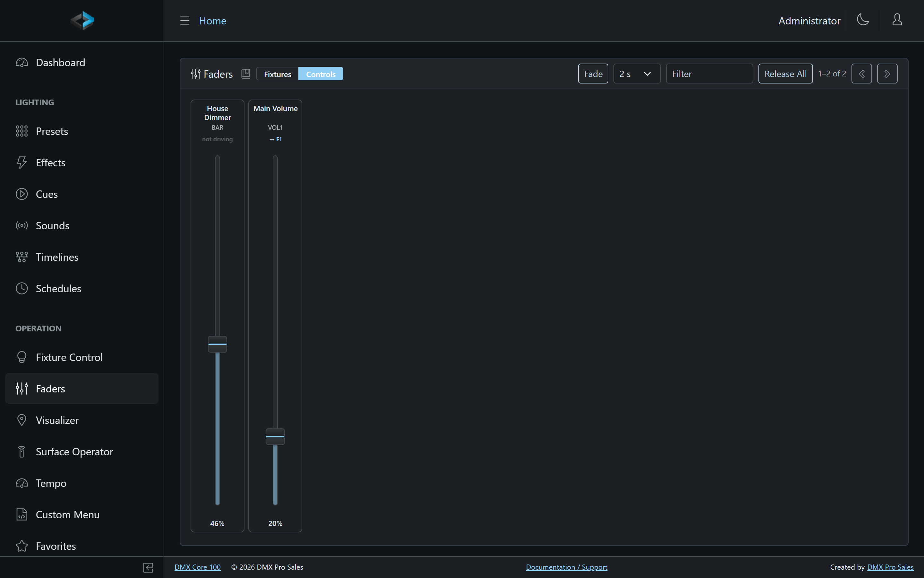Viewport: 924px width, 578px height.
Task: Select the Controls tab
Action: pos(321,74)
